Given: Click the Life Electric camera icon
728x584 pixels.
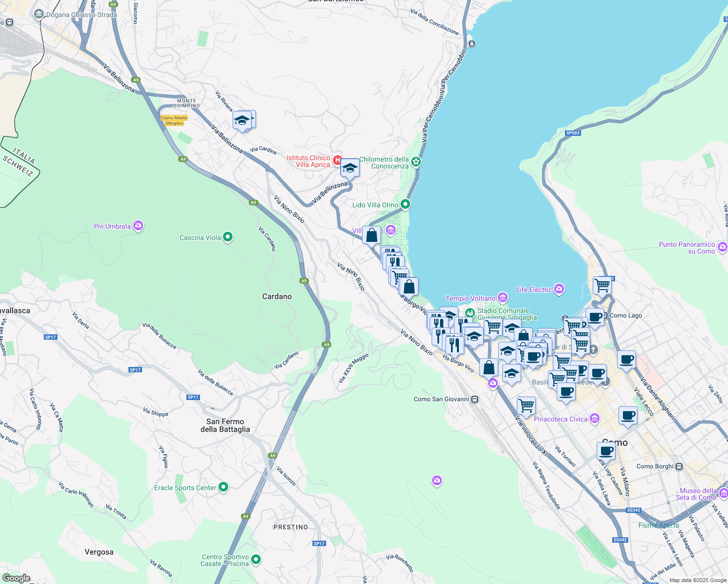Looking at the screenshot, I should pyautogui.click(x=559, y=289).
